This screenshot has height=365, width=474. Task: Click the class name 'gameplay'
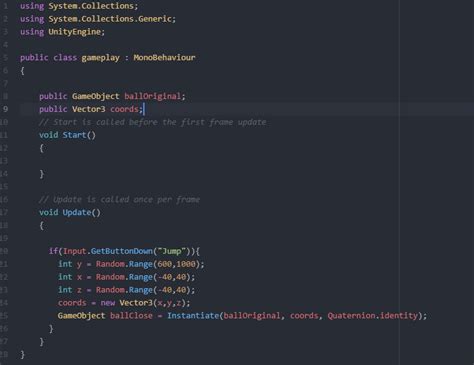[100, 58]
